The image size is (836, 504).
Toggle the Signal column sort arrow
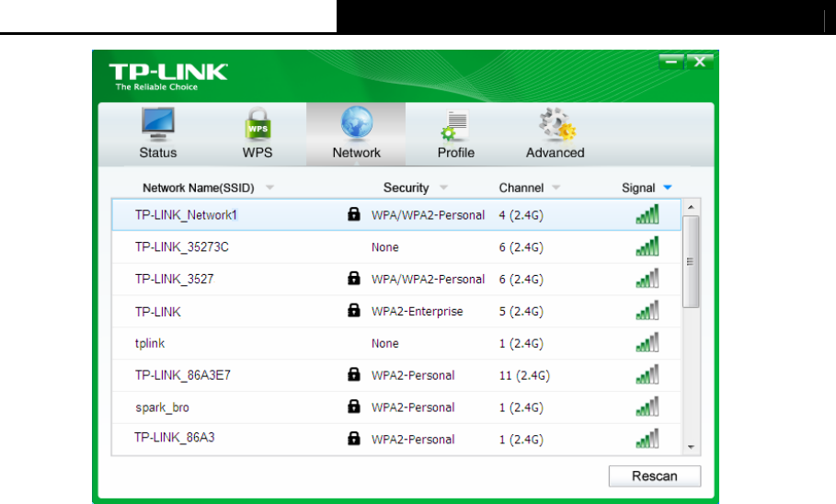668,188
